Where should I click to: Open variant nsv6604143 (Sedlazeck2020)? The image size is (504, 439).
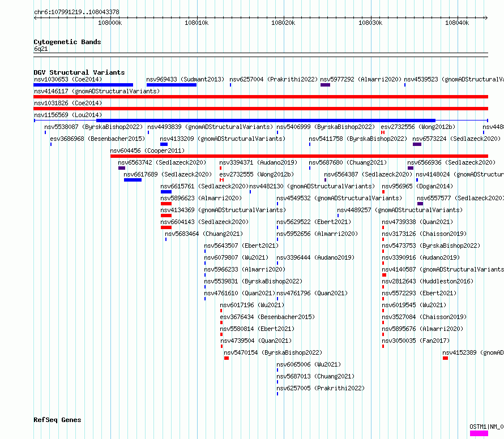(204, 222)
